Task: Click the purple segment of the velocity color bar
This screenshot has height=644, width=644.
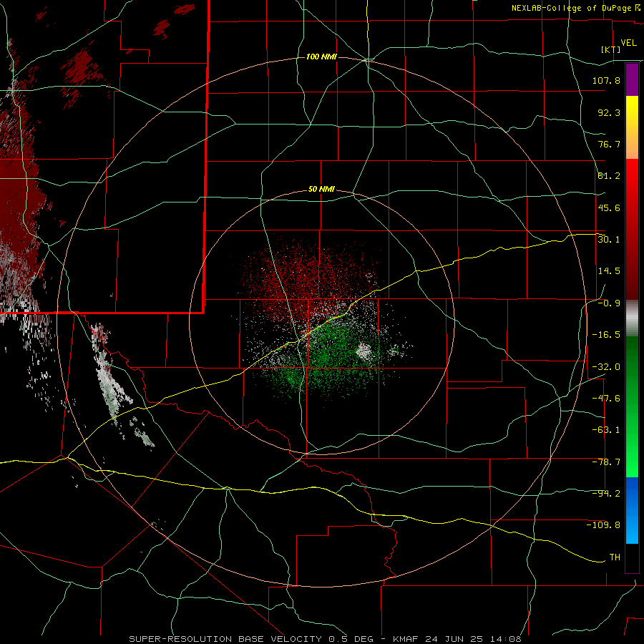Action: [632, 79]
